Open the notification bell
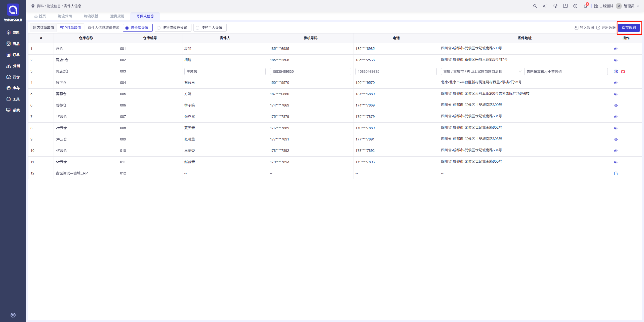Screen dimensions: 644x322 (x=586, y=6)
